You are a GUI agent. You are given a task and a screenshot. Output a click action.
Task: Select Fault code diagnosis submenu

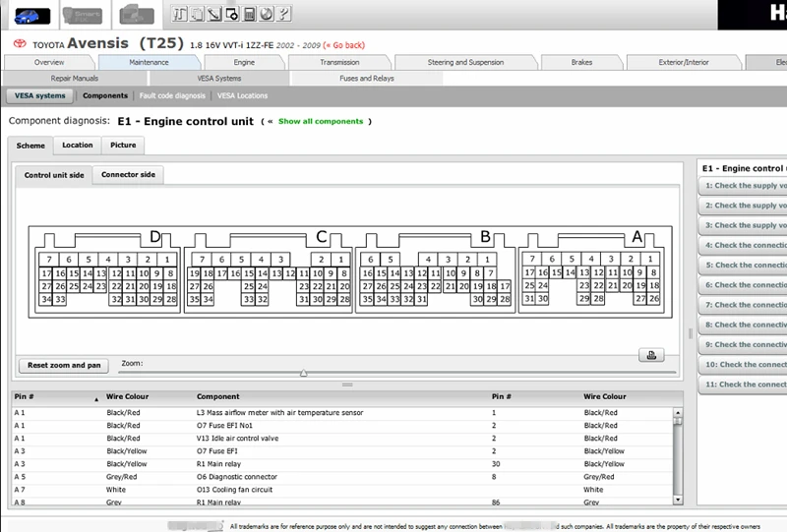coord(172,95)
